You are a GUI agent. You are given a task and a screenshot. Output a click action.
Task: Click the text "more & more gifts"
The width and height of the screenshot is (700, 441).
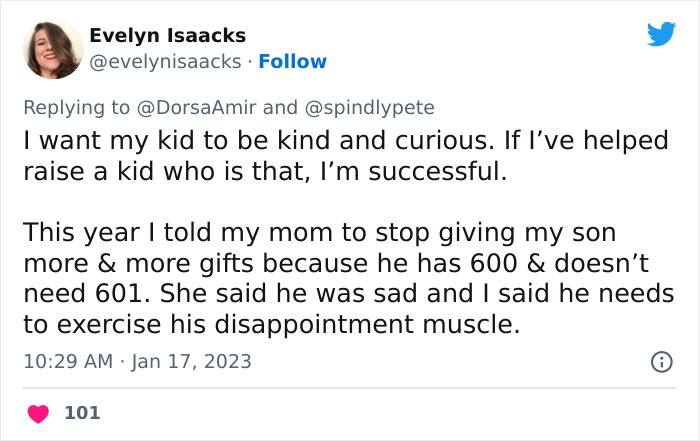click(x=139, y=264)
